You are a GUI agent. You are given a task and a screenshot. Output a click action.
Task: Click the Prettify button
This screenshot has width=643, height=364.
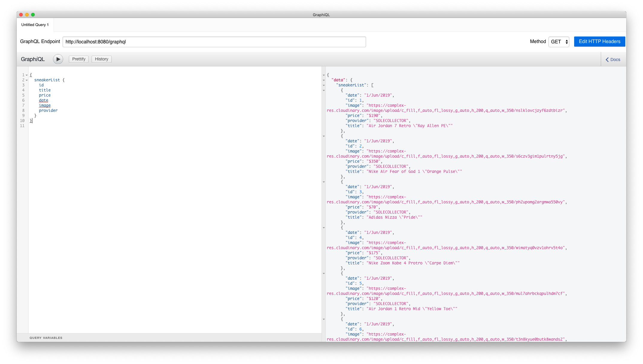coord(79,59)
